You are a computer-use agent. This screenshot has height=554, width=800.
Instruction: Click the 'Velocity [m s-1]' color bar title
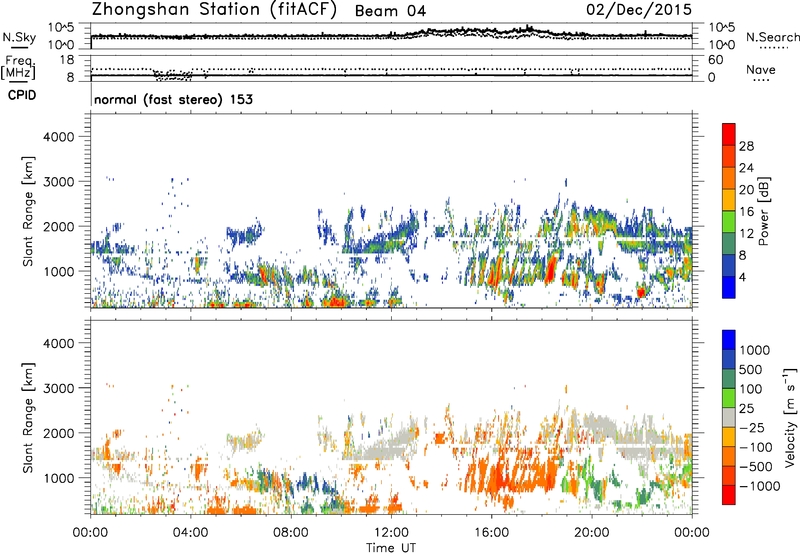(x=789, y=417)
